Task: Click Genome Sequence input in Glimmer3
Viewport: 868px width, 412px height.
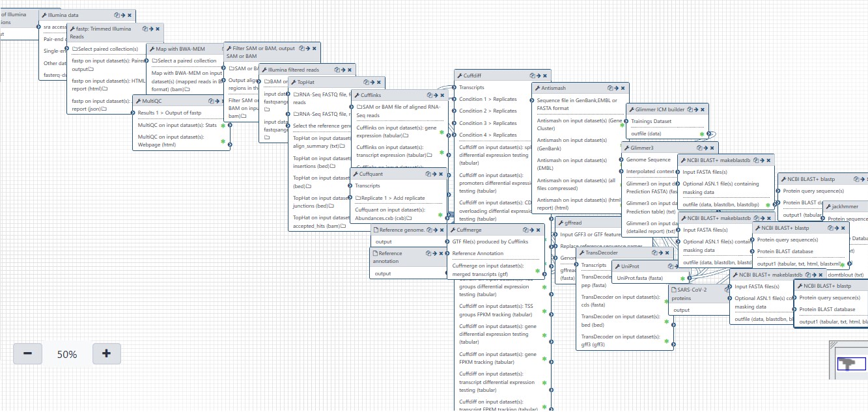Action: pyautogui.click(x=648, y=159)
